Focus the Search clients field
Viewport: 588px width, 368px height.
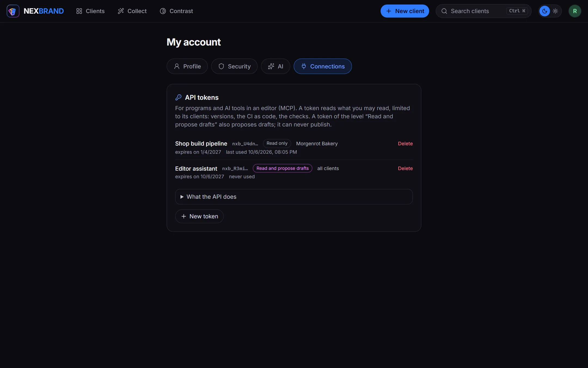(x=483, y=11)
